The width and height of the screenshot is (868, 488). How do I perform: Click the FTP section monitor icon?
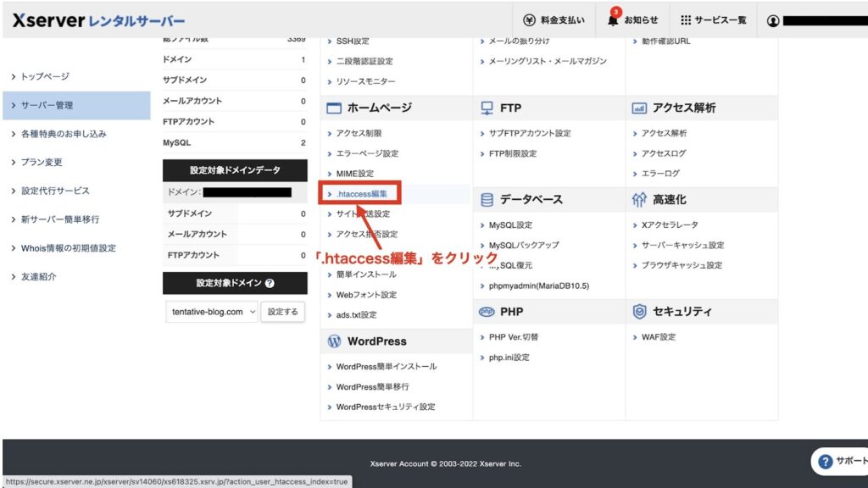[x=487, y=108]
